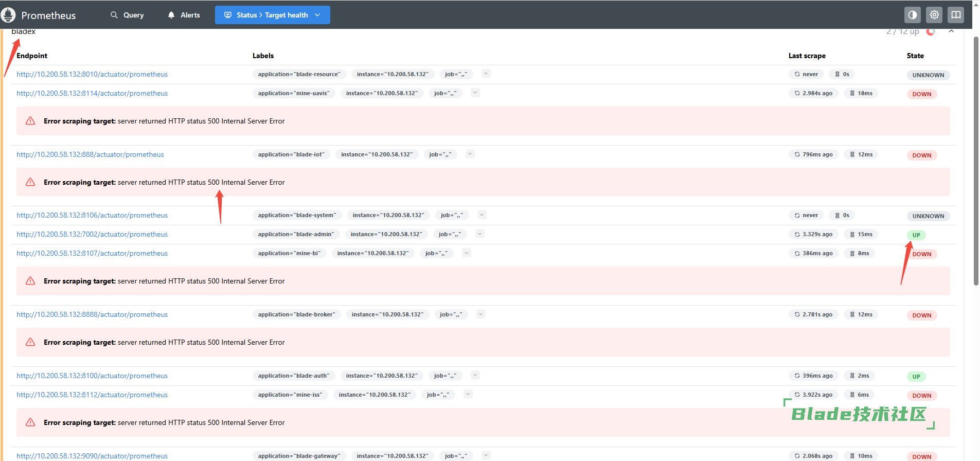Screen dimensions: 980x461
Task: Open the Alerts page
Action: coord(184,15)
